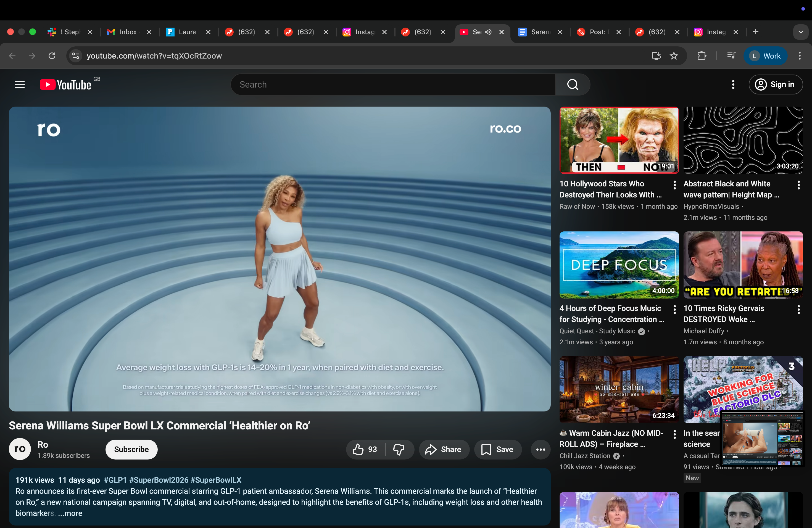
Task: Click the Sign in button
Action: (x=776, y=85)
